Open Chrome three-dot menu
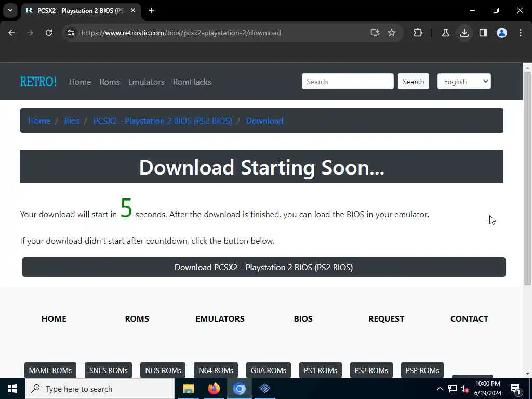Viewport: 532px width, 399px height. 521,33
